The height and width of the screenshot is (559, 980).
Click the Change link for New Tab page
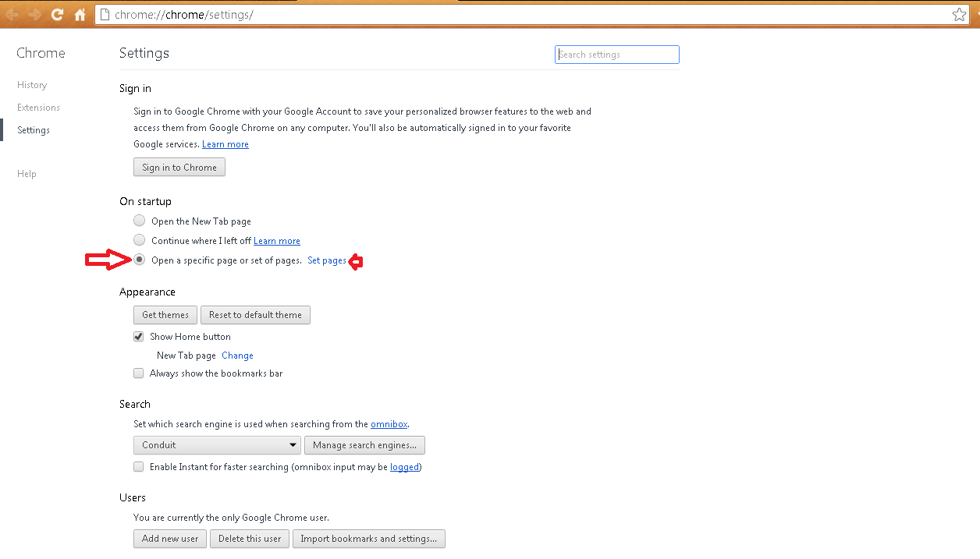pyautogui.click(x=237, y=356)
